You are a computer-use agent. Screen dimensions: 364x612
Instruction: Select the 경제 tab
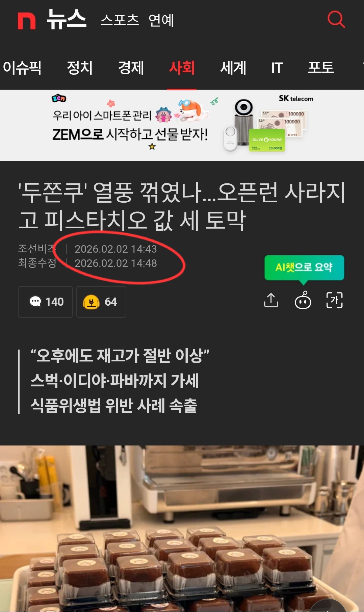point(131,68)
